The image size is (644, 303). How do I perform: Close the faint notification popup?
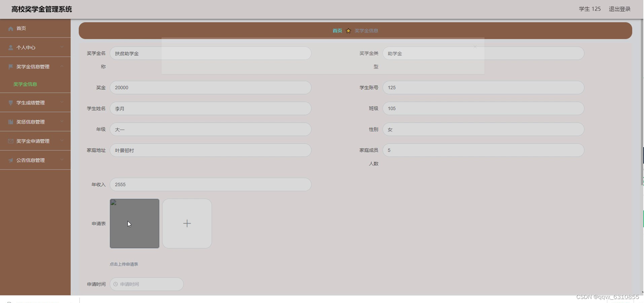tap(475, 47)
